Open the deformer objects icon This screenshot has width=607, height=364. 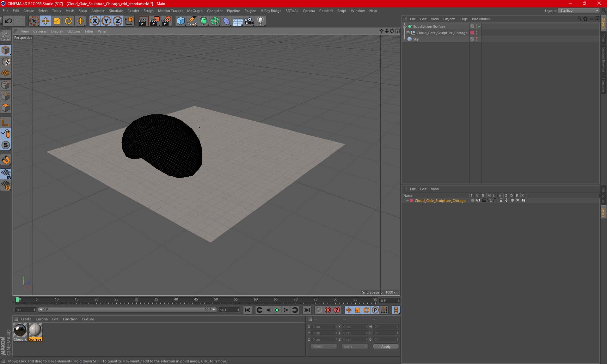tap(226, 21)
